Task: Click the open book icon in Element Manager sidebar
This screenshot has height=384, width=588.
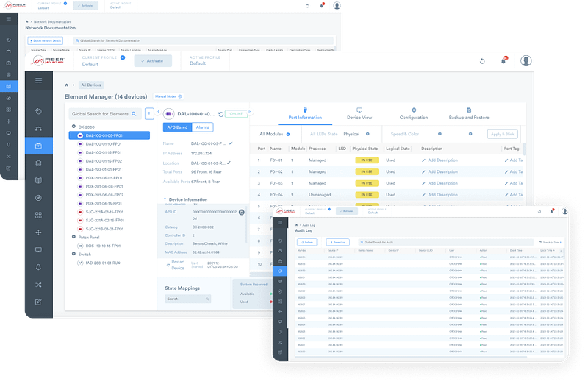Action: pyautogui.click(x=39, y=180)
